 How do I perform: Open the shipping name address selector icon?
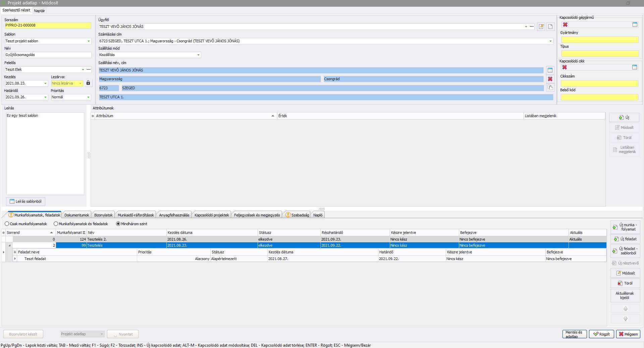(550, 70)
